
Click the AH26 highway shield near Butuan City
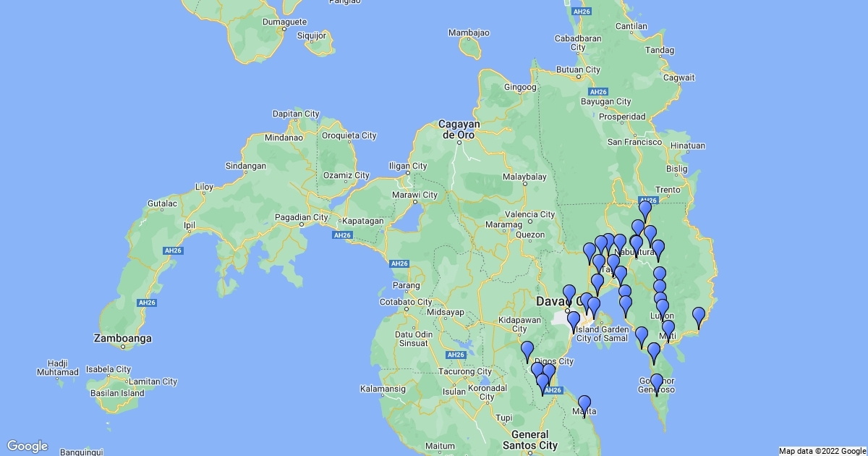point(597,92)
